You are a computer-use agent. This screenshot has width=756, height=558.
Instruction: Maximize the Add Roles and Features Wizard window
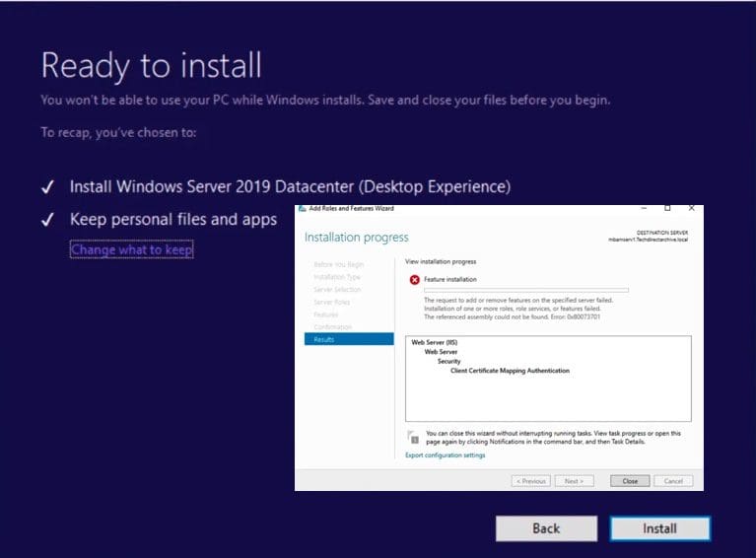point(667,208)
